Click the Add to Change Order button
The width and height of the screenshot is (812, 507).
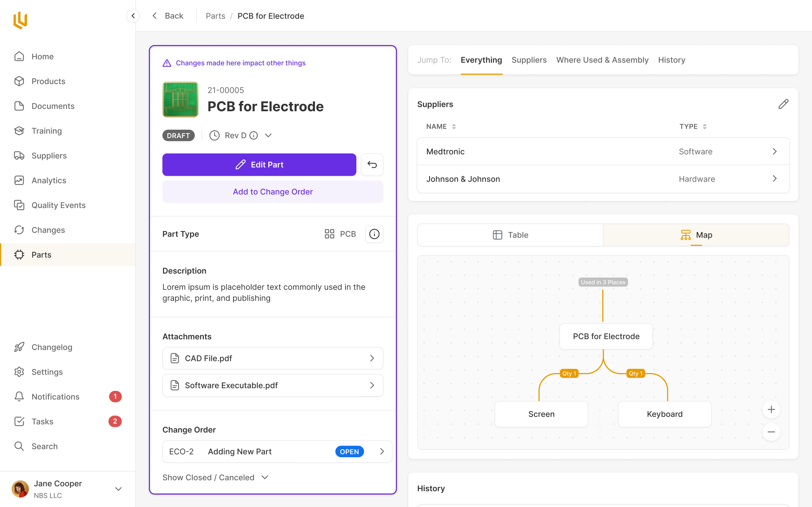click(273, 192)
